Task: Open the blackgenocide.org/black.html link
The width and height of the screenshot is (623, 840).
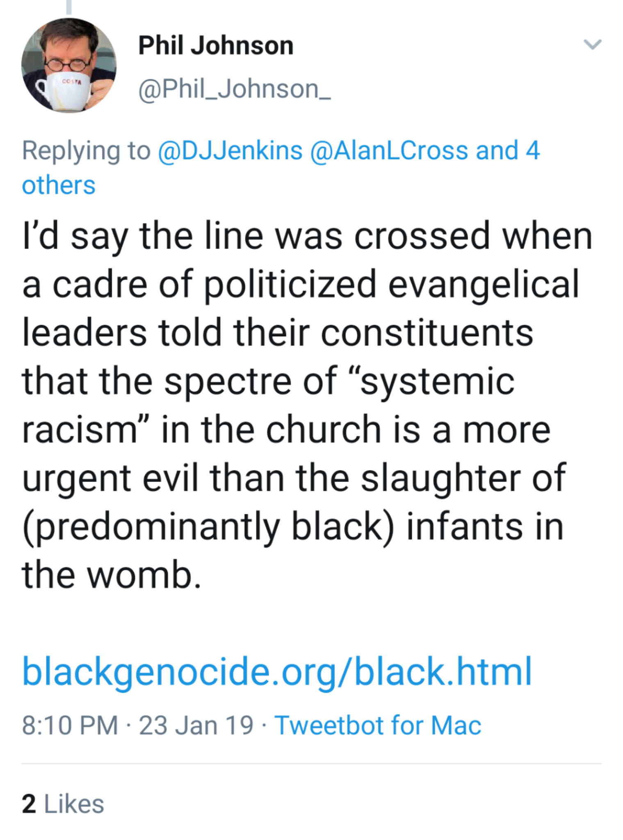Action: point(277,671)
